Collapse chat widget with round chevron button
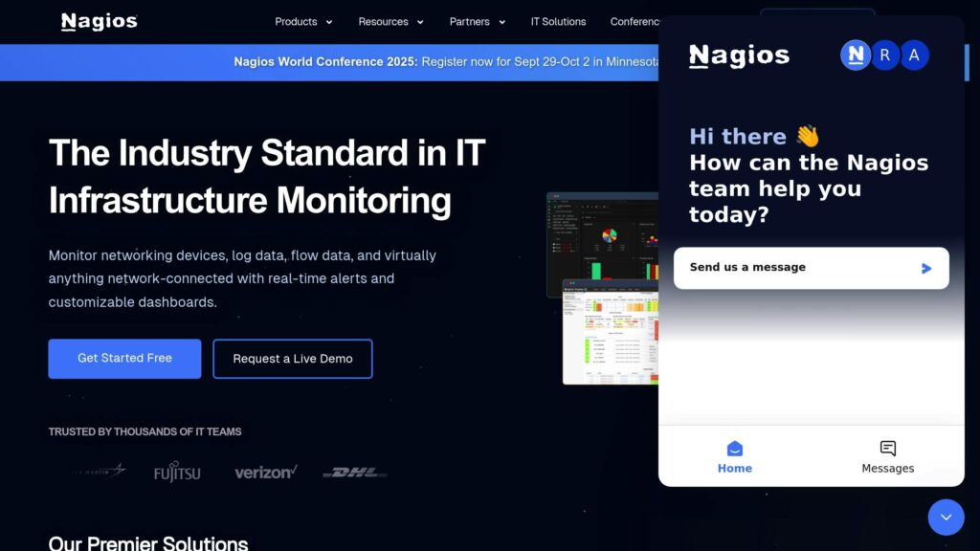 (947, 518)
